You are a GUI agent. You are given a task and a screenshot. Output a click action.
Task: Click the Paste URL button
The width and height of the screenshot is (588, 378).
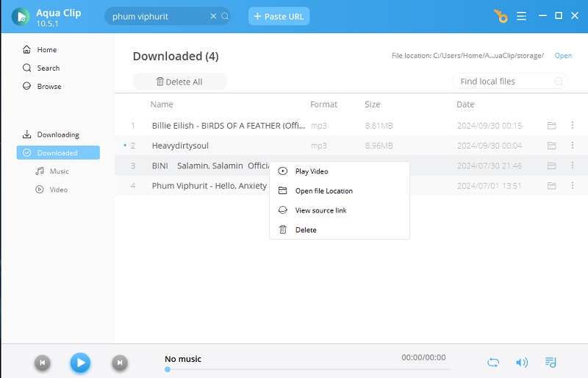click(279, 16)
